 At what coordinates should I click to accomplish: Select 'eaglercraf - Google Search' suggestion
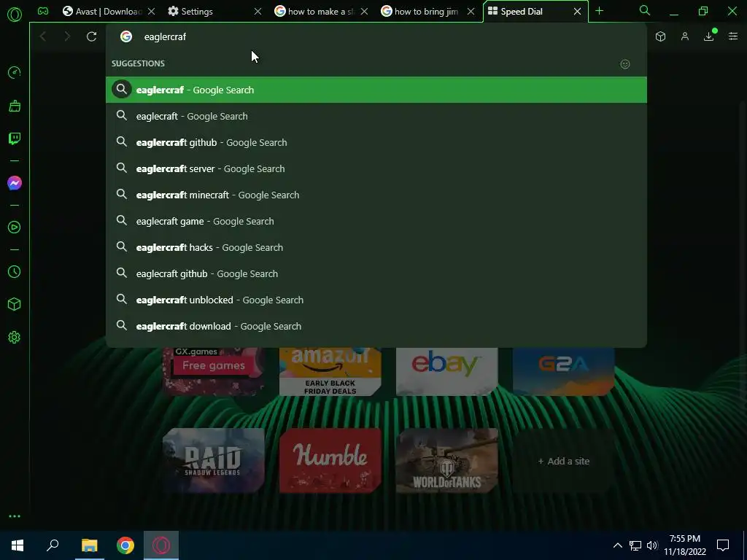tap(376, 90)
